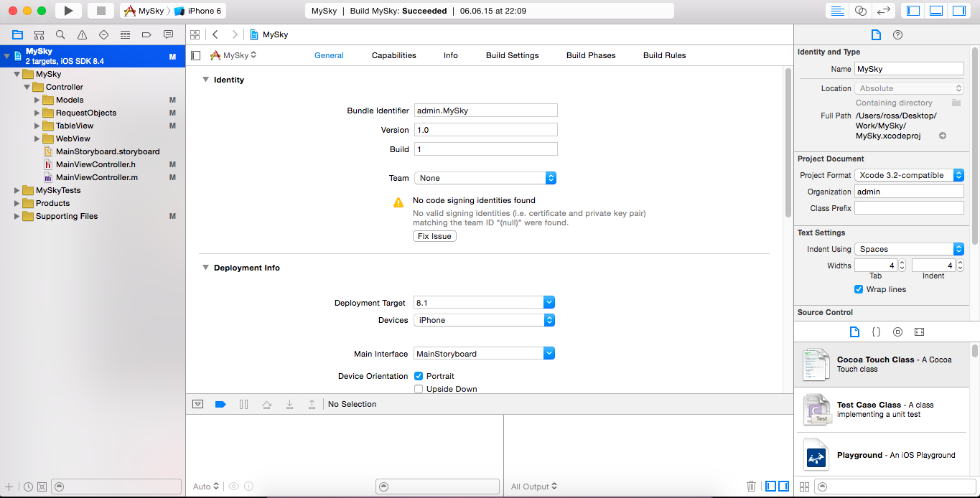Image resolution: width=980 pixels, height=498 pixels.
Task: Open the Test navigator
Action: [103, 34]
